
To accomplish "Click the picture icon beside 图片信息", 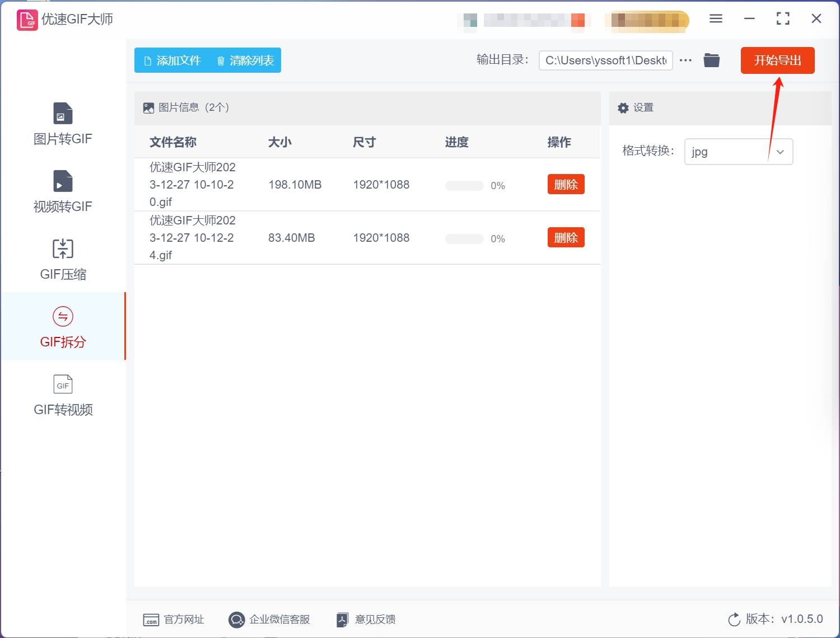I will pyautogui.click(x=148, y=108).
